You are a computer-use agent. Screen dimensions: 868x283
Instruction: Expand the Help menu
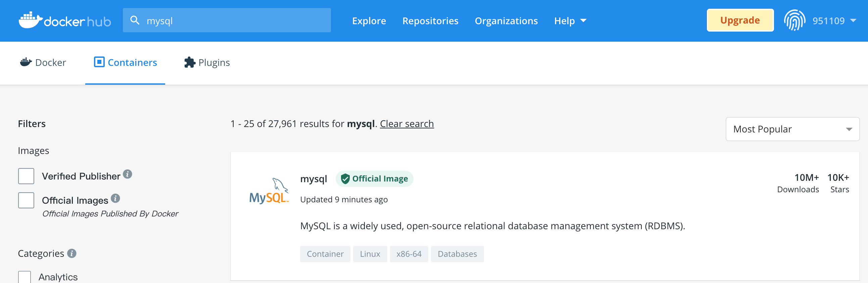[x=570, y=21]
